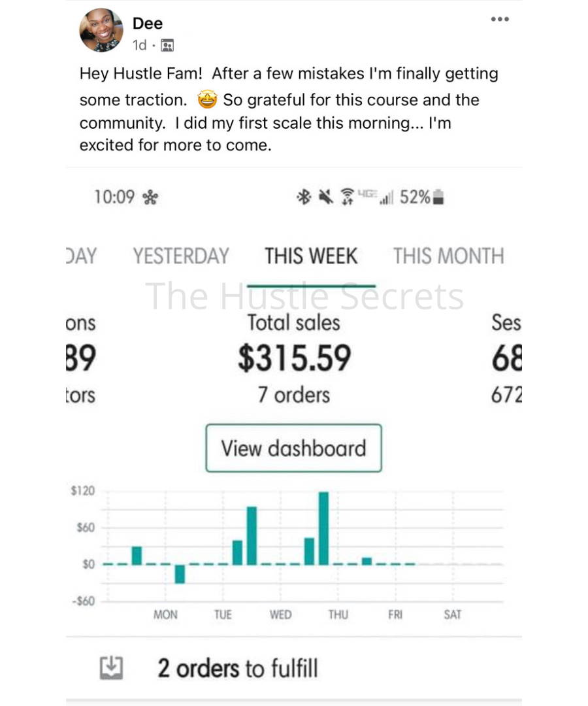Image resolution: width=588 pixels, height=706 pixels.
Task: Click the starry-eyed emoji in the post
Action: click(x=207, y=99)
